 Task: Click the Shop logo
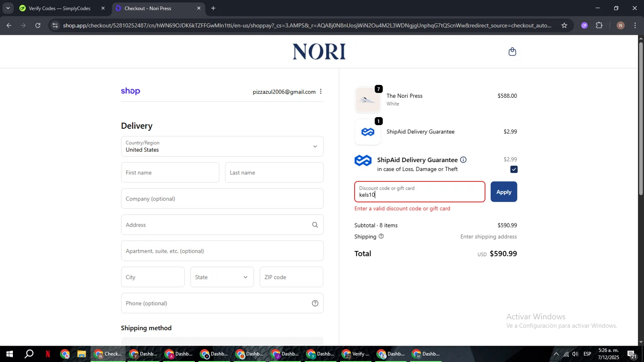coord(131,91)
